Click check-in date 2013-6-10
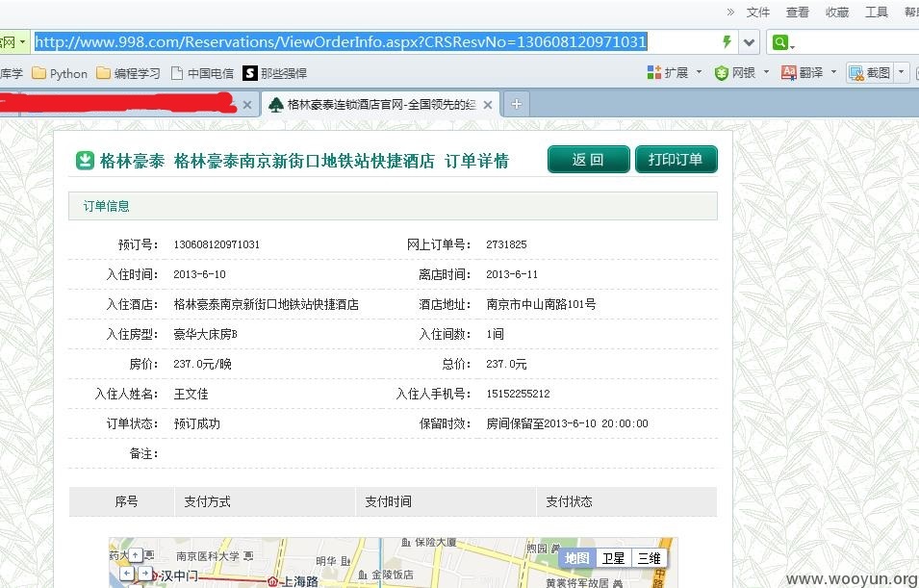This screenshot has height=588, width=919. tap(199, 274)
